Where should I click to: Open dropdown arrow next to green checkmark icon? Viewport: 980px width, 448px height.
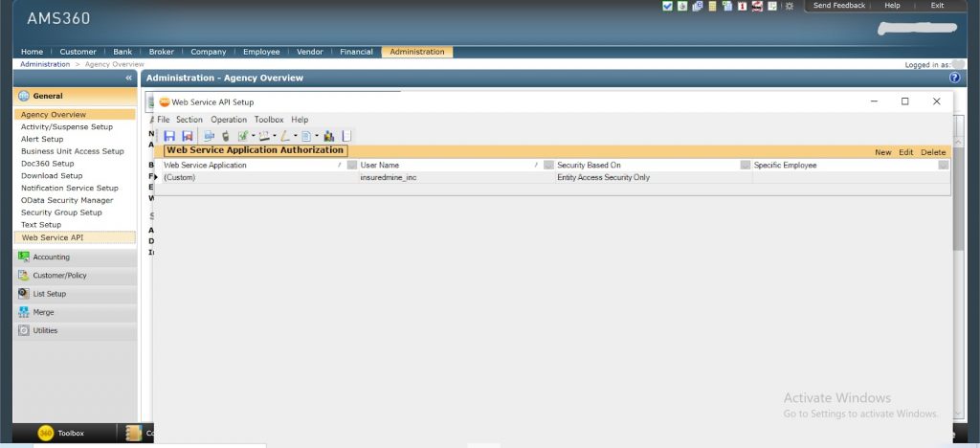tap(253, 136)
